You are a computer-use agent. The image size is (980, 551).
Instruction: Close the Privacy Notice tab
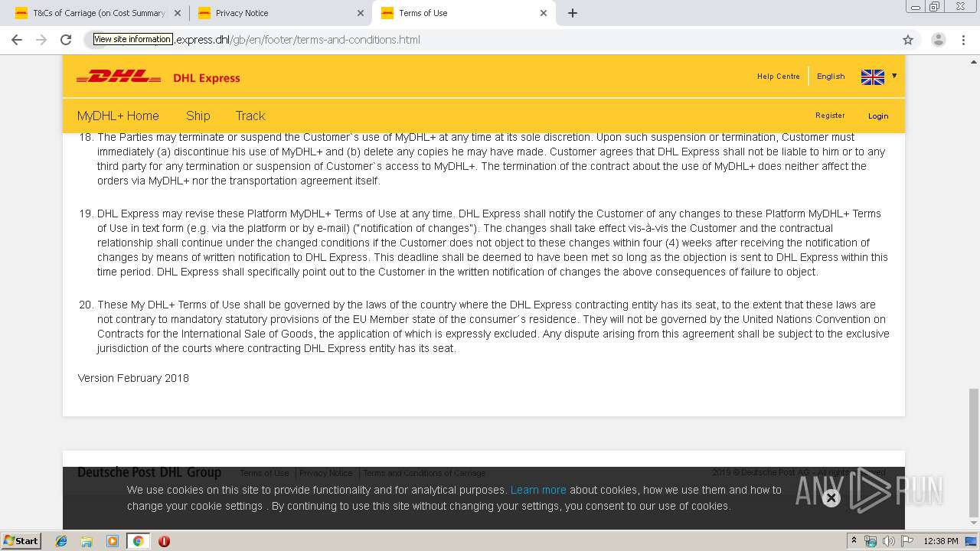(361, 13)
